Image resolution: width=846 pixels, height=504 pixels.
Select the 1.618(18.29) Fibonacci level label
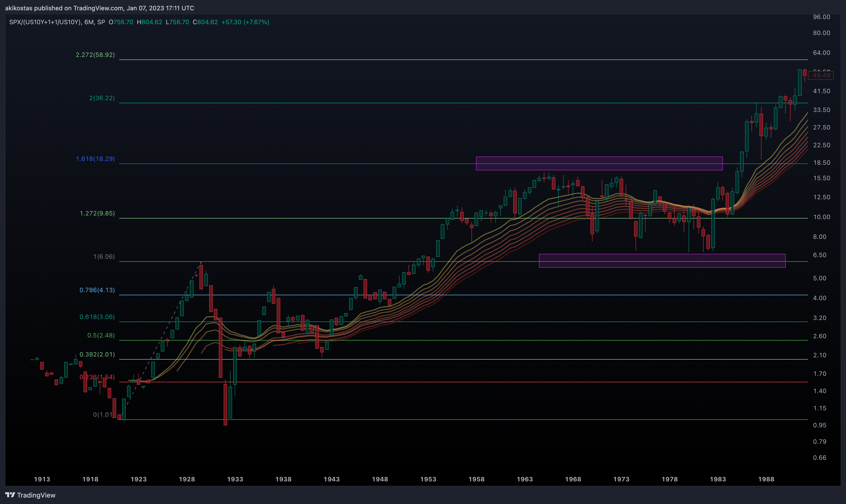pos(95,159)
